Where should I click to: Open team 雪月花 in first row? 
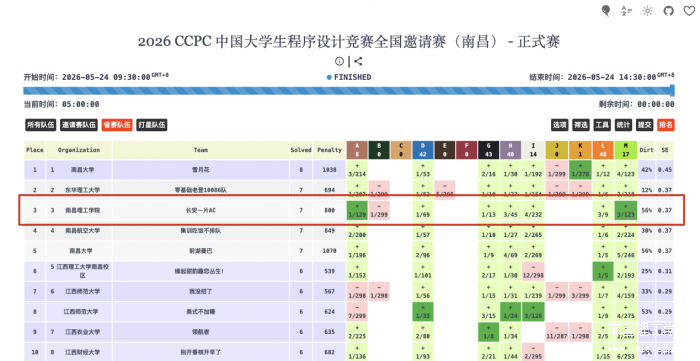[x=200, y=170]
